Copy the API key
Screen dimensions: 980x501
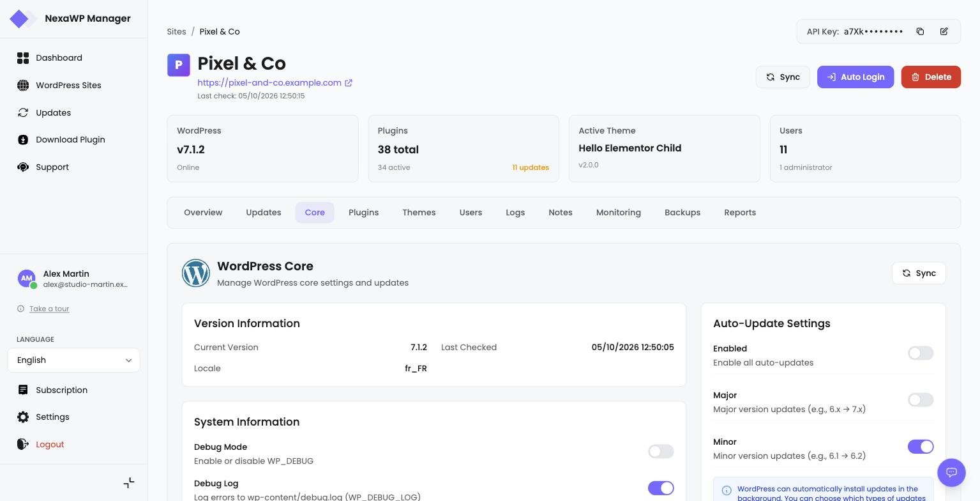(x=920, y=31)
